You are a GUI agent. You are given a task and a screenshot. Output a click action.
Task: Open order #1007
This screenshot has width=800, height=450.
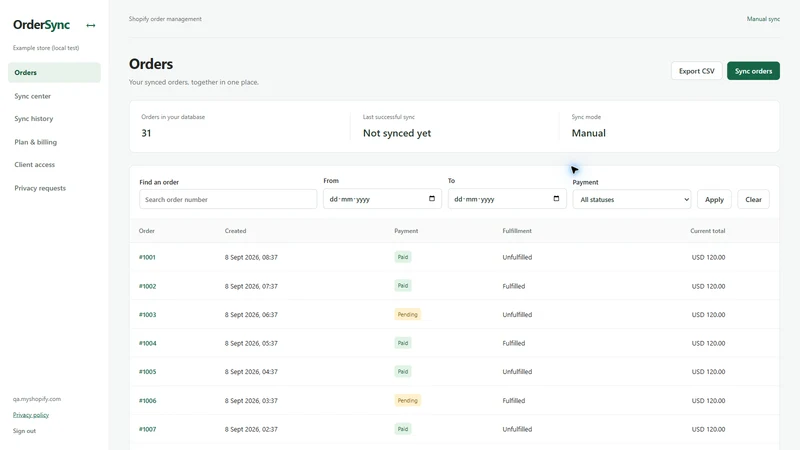point(147,429)
